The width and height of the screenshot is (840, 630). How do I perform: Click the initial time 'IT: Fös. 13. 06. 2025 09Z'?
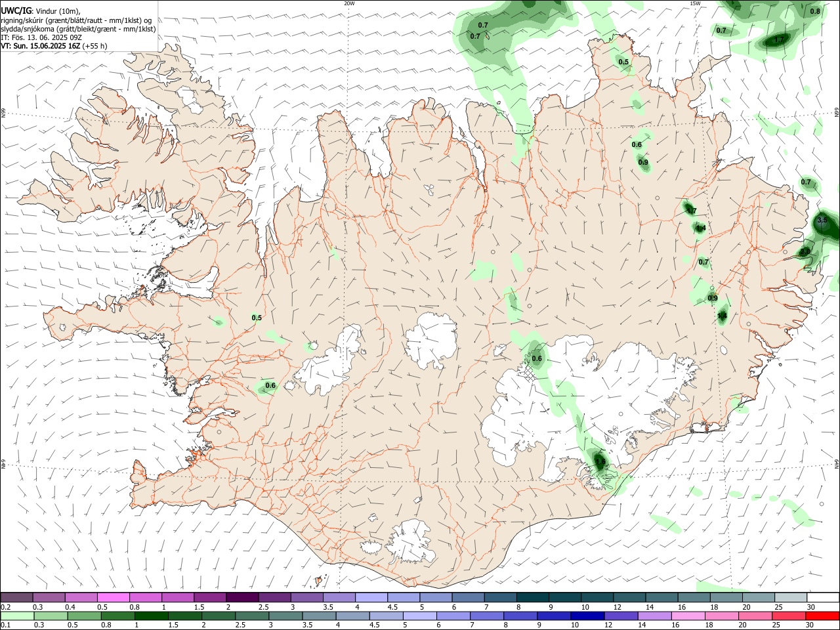pyautogui.click(x=41, y=37)
